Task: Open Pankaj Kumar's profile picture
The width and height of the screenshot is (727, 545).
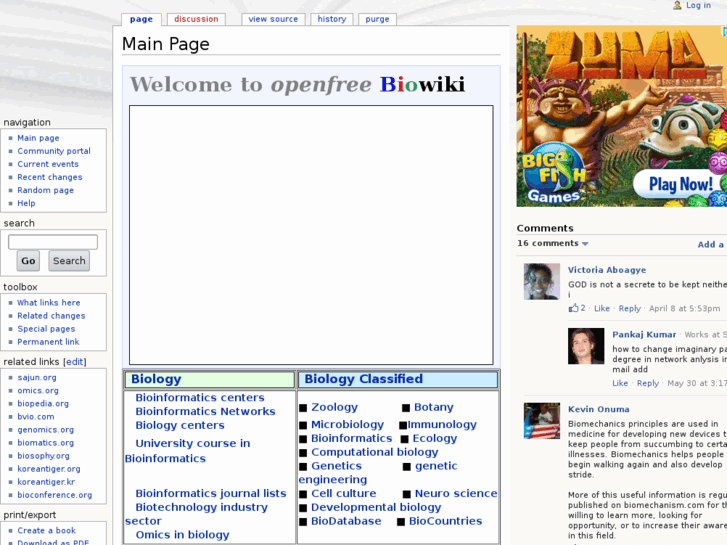Action: point(586,346)
